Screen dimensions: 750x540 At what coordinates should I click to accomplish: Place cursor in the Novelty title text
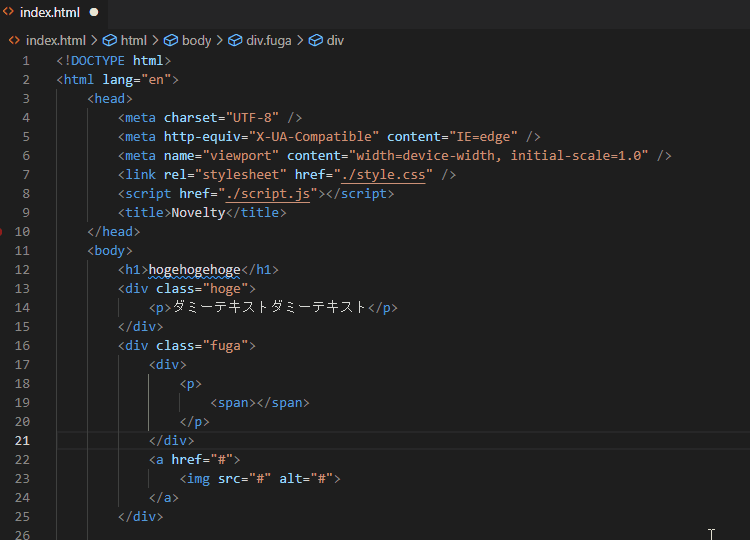(x=198, y=213)
